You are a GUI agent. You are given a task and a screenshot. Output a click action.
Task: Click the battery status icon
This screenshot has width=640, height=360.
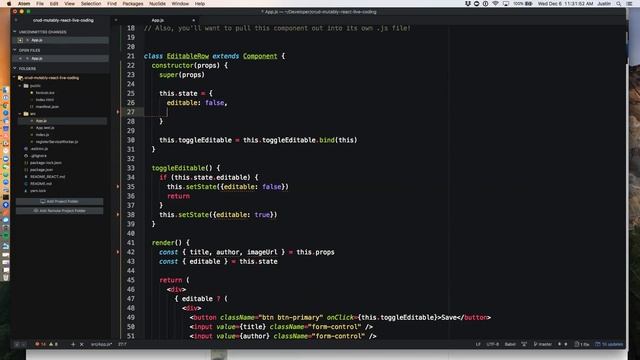(529, 4)
